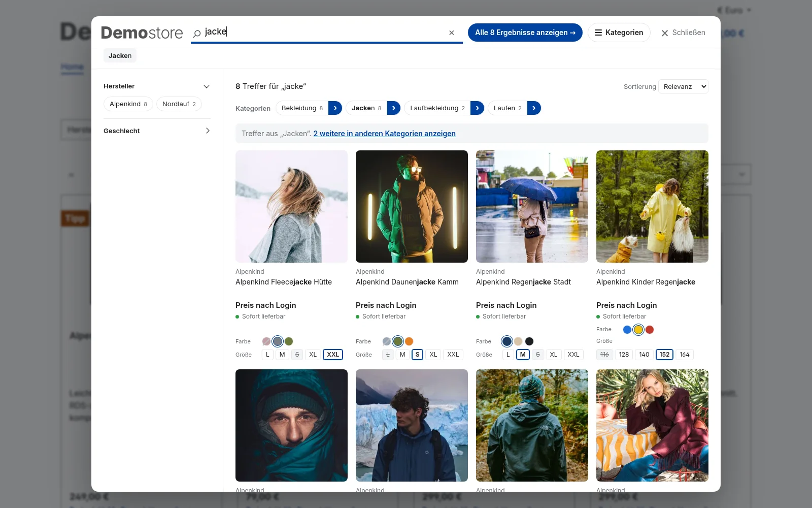
Task: Open link for 2 further category results
Action: 384,134
